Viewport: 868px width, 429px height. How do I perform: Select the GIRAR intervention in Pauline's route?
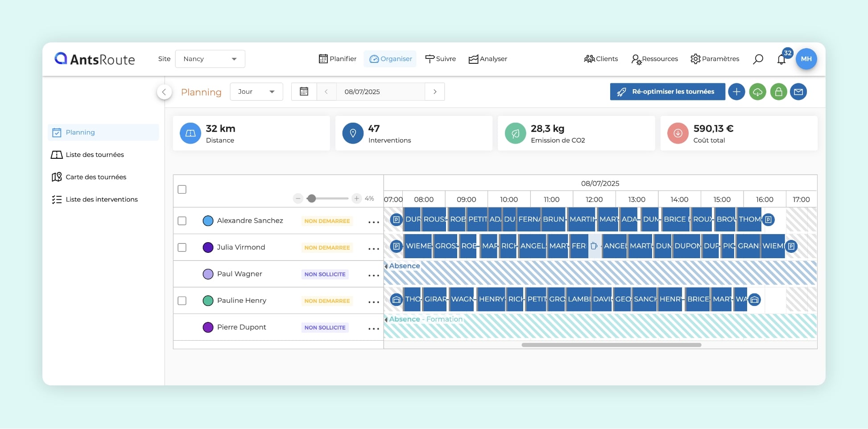pos(435,299)
